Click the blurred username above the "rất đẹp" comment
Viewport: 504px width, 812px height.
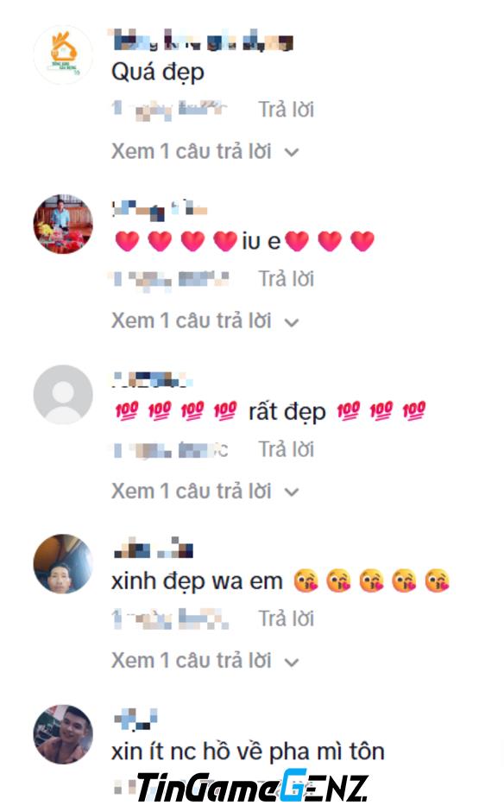[x=152, y=379]
